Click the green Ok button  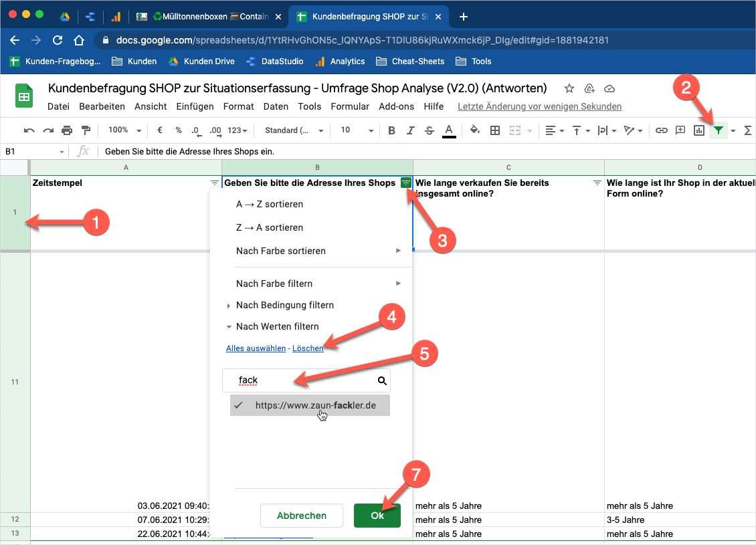[377, 516]
